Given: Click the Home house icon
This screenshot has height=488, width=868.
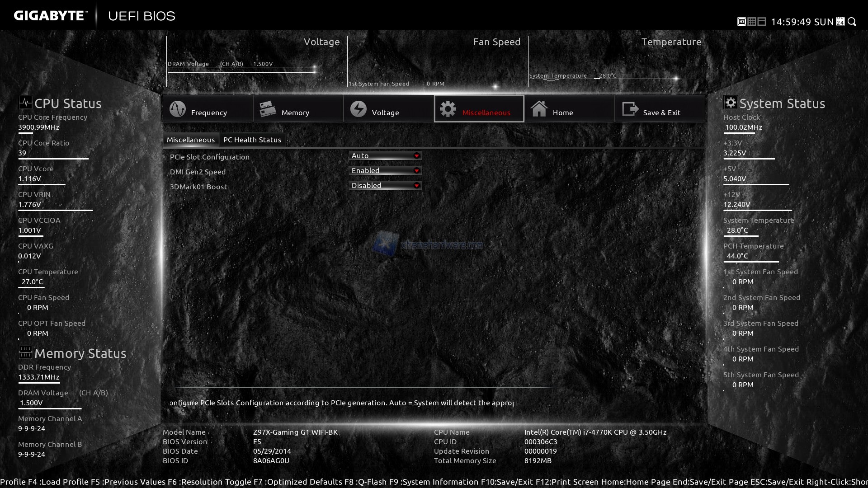Looking at the screenshot, I should click(539, 109).
